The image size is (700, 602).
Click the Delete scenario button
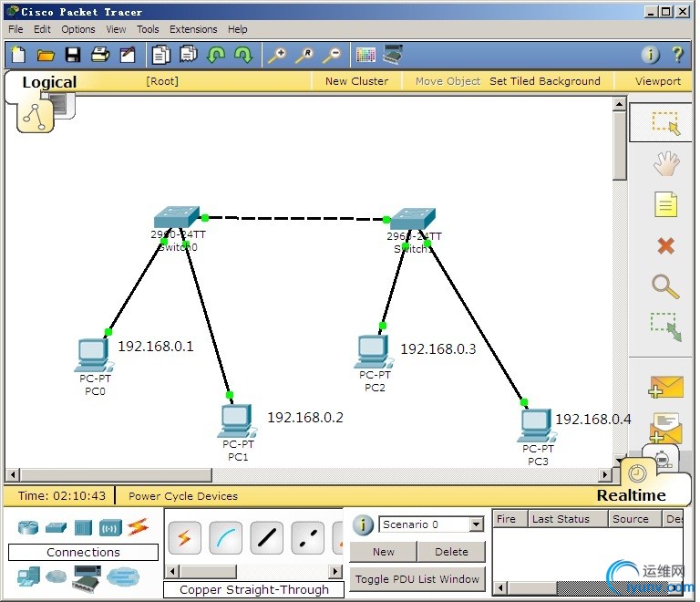tap(451, 552)
